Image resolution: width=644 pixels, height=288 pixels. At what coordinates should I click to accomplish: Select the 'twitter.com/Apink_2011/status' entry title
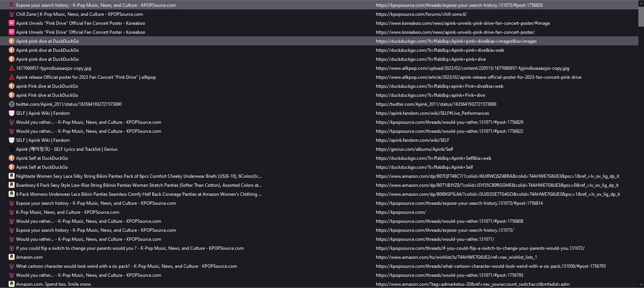click(69, 104)
